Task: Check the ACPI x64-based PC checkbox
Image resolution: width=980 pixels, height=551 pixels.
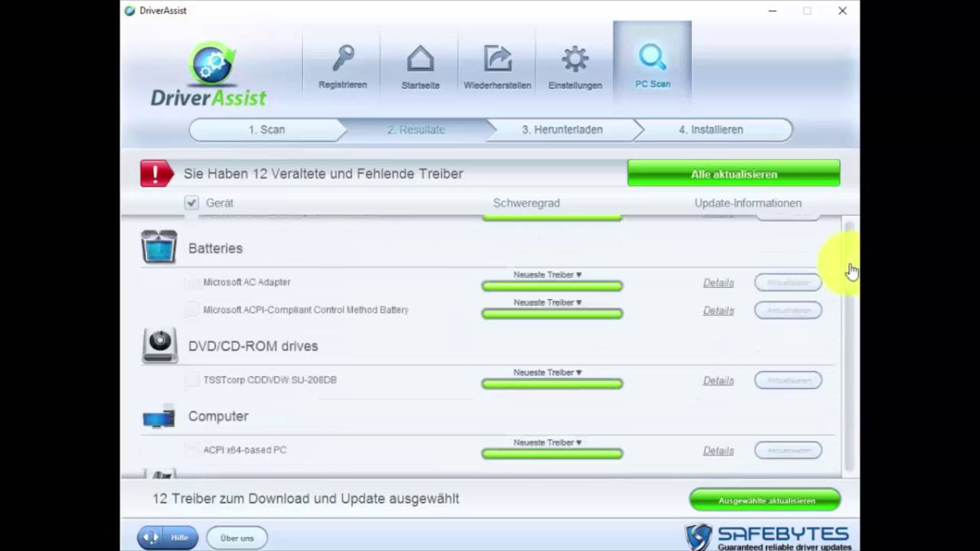Action: (191, 450)
